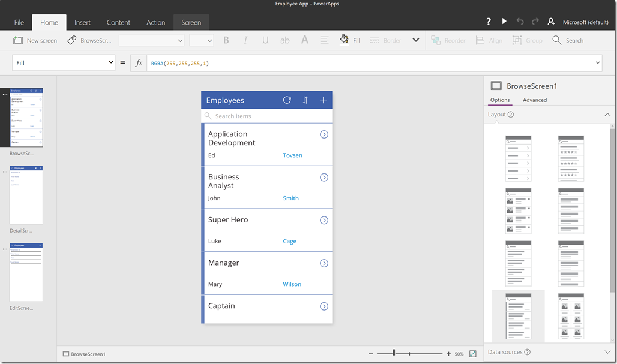Image resolution: width=617 pixels, height=364 pixels.
Task: Open the BrowseScr... theme button
Action: (x=89, y=40)
